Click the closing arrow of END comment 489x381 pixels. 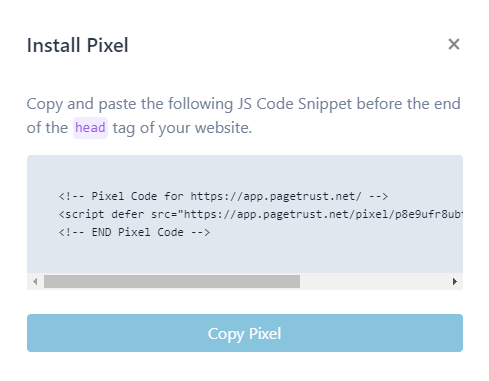[x=200, y=232]
